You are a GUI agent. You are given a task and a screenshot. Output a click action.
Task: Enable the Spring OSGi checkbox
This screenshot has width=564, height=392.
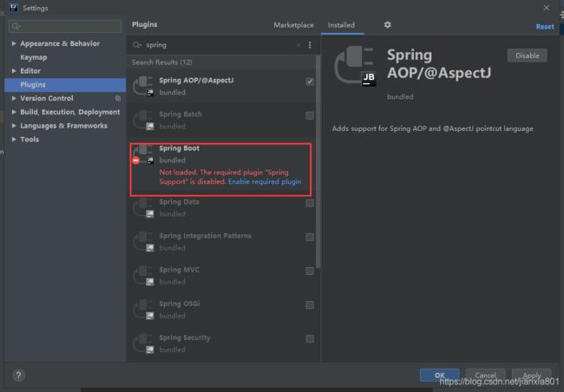click(x=310, y=305)
